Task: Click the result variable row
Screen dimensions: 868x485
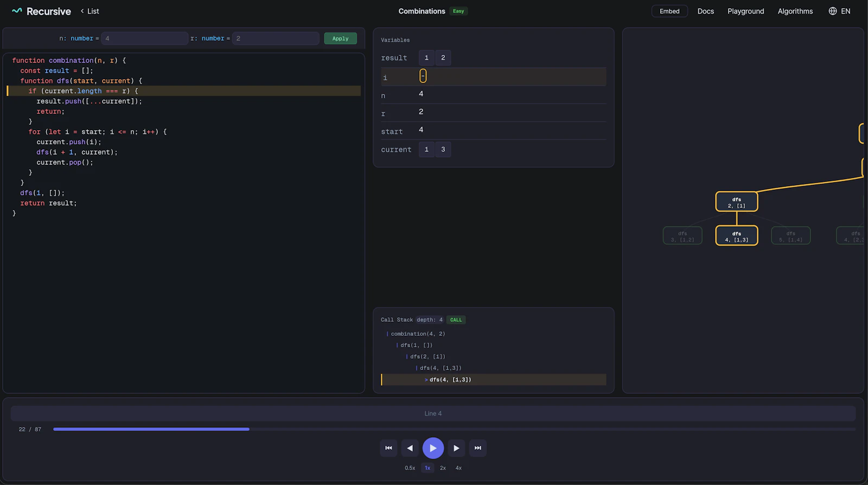Action: point(494,58)
